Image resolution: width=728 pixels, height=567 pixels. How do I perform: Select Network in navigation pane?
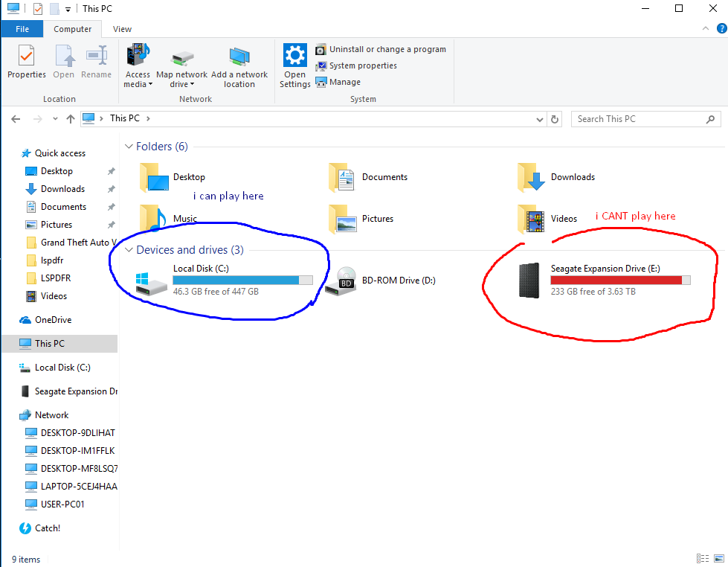(x=51, y=415)
